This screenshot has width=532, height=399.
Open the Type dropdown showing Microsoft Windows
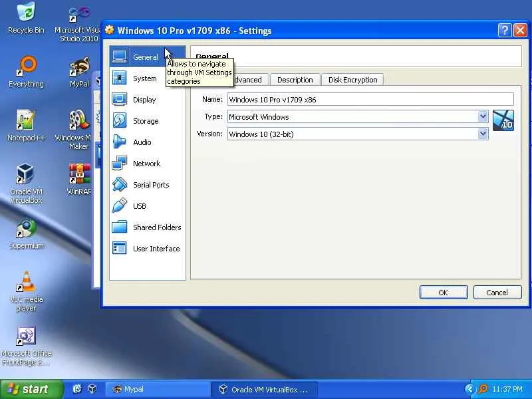[358, 117]
